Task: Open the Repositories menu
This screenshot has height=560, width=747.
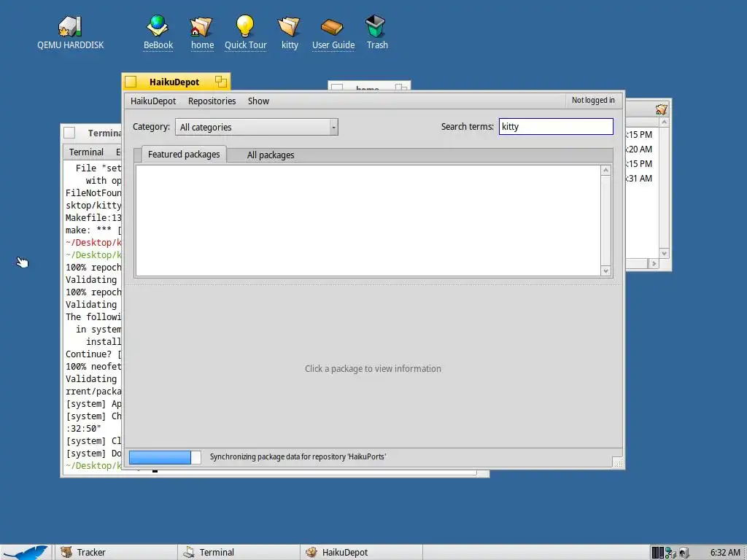Action: pos(212,101)
